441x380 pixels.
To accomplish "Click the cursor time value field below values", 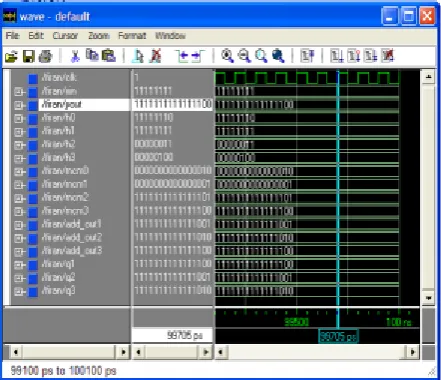I will 172,335.
